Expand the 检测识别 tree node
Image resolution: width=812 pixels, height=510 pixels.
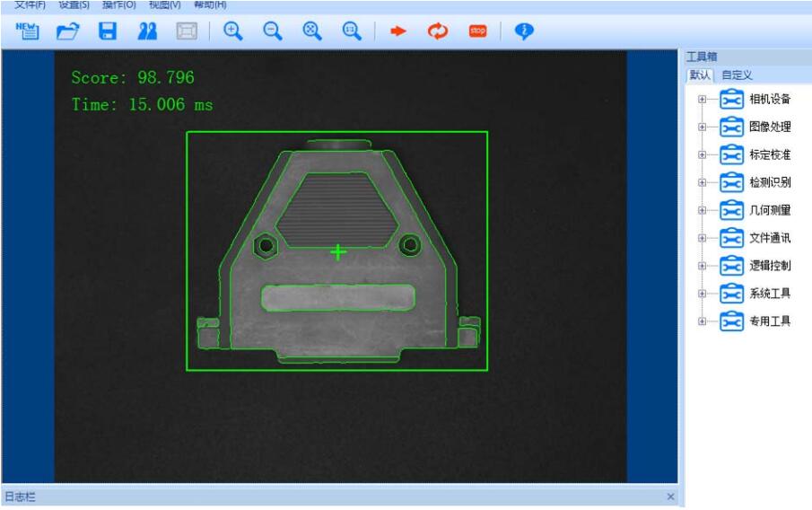click(x=703, y=183)
